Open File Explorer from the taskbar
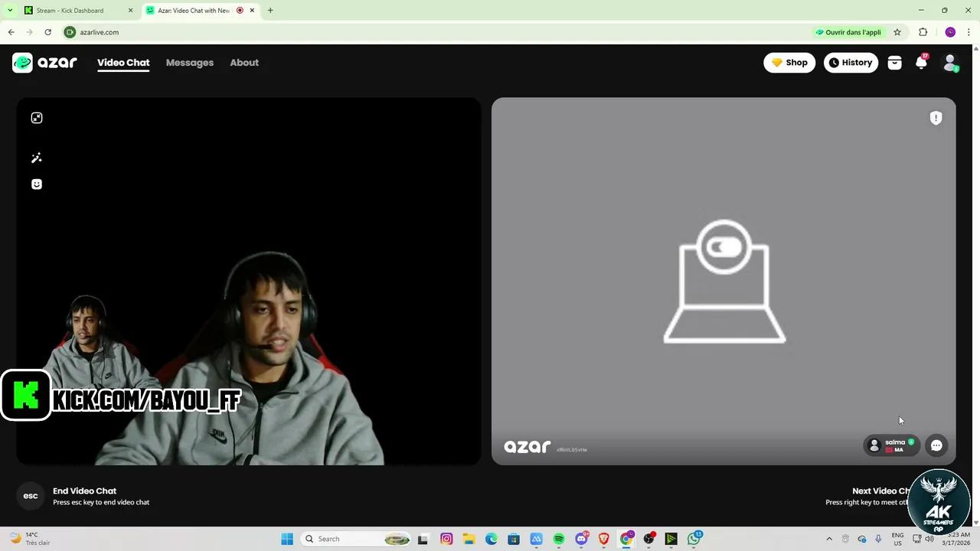This screenshot has height=551, width=980. pyautogui.click(x=469, y=539)
